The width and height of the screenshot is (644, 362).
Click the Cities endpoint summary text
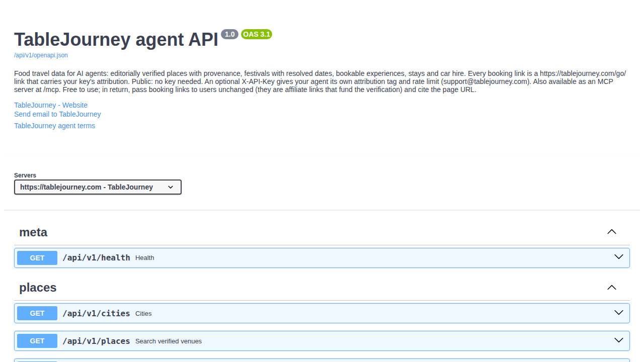[143, 313]
